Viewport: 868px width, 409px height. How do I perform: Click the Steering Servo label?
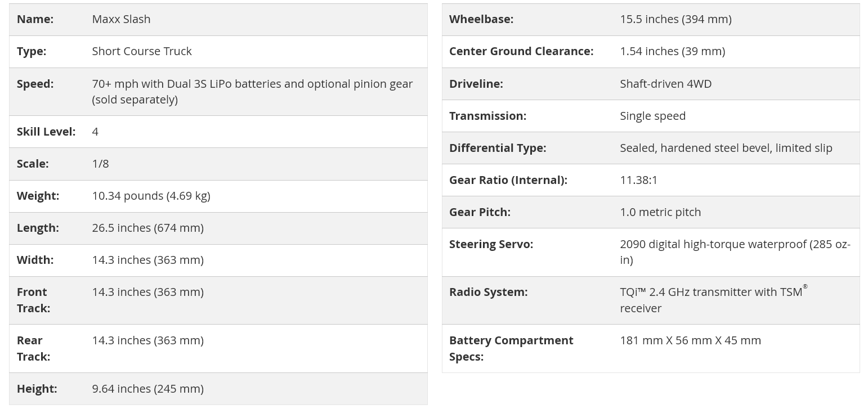point(491,244)
